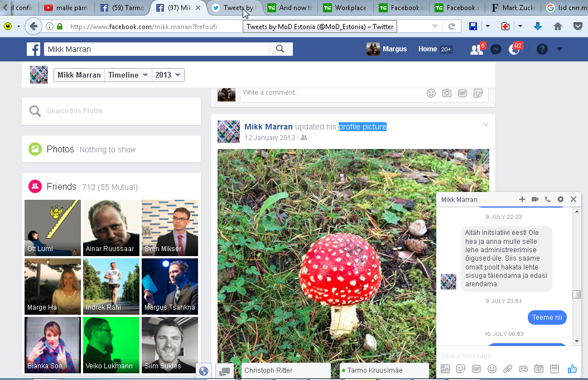This screenshot has width=588, height=380.
Task: Expand post options chevron on profile picture post
Action: (485, 124)
